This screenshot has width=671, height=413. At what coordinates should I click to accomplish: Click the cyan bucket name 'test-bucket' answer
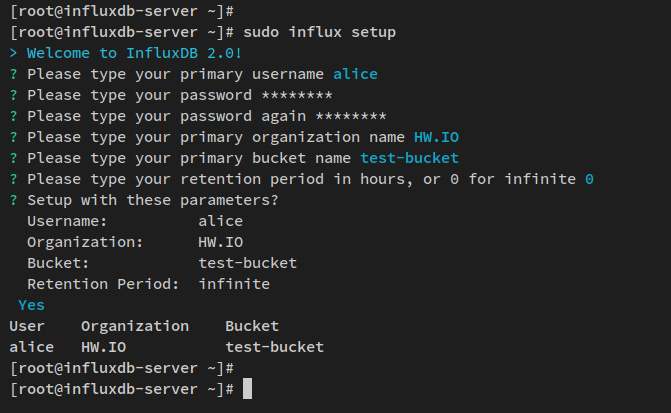[x=409, y=158]
